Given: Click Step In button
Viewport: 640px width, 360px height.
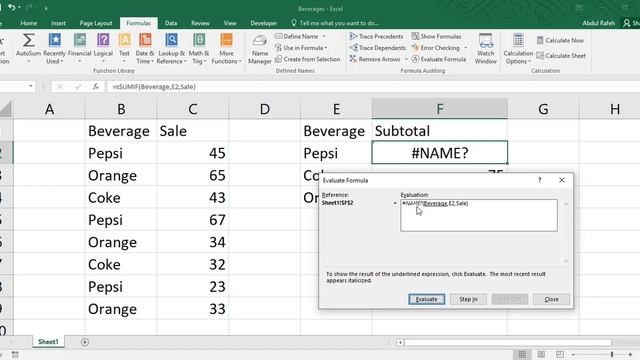Looking at the screenshot, I should tap(468, 299).
